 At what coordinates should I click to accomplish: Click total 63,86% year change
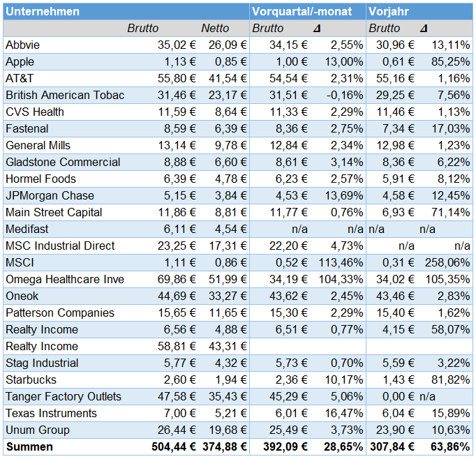450,446
